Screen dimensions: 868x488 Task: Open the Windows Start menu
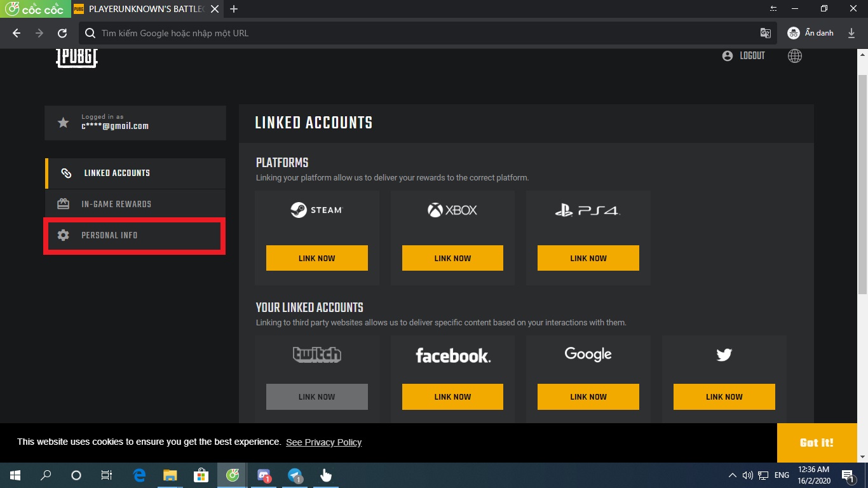click(x=15, y=475)
